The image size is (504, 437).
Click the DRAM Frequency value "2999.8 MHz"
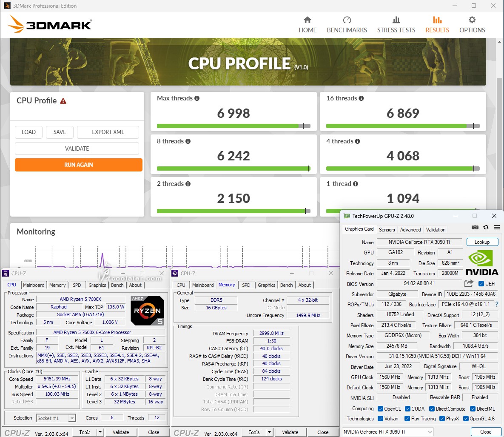click(x=272, y=333)
